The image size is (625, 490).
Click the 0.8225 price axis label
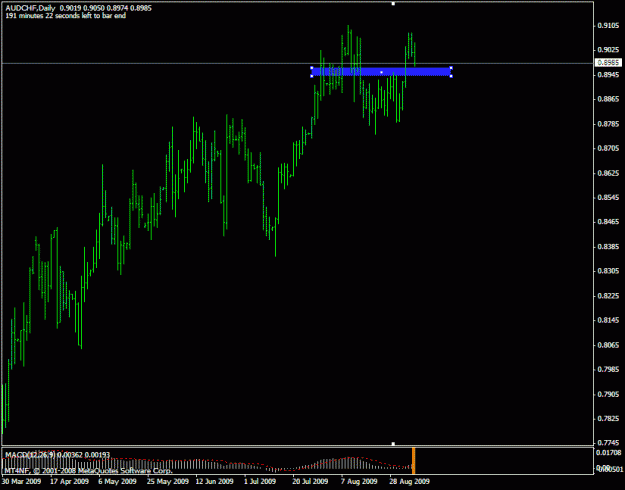tap(608, 296)
